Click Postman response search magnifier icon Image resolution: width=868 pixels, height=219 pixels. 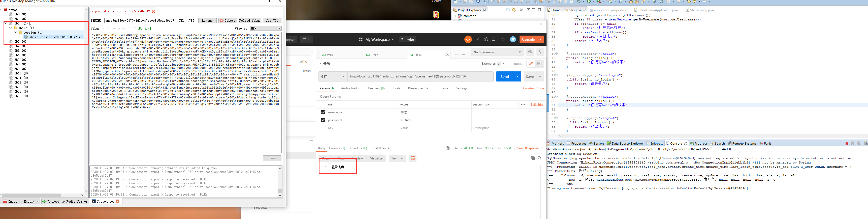[x=539, y=158]
